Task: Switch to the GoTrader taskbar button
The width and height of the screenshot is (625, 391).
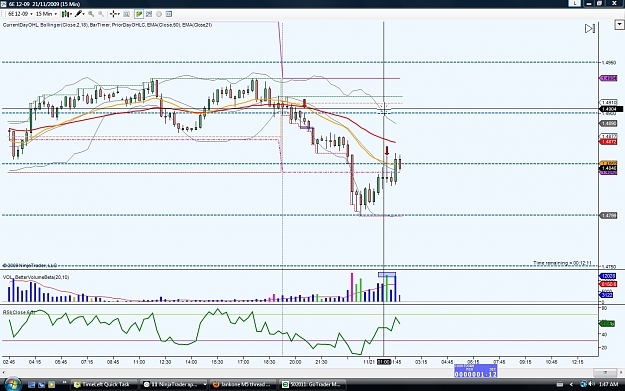Action: pos(313,385)
